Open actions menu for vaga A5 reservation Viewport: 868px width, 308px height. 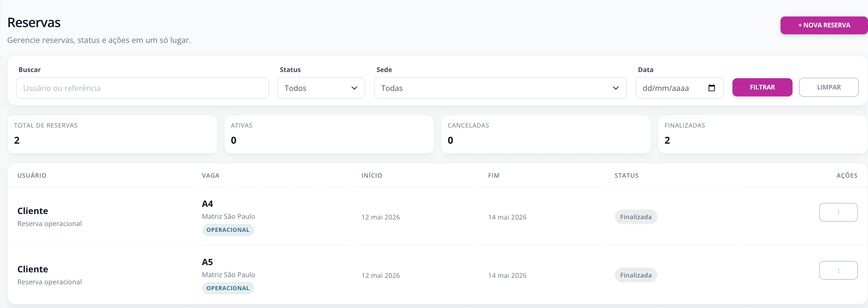[838, 270]
